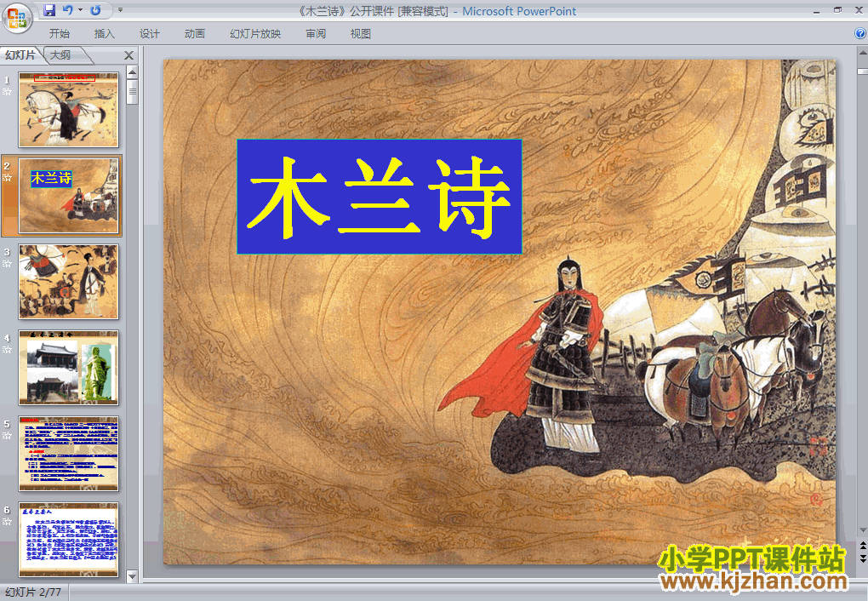Image resolution: width=868 pixels, height=601 pixels.
Task: Click the slide area scroll down arrow
Action: 862,530
